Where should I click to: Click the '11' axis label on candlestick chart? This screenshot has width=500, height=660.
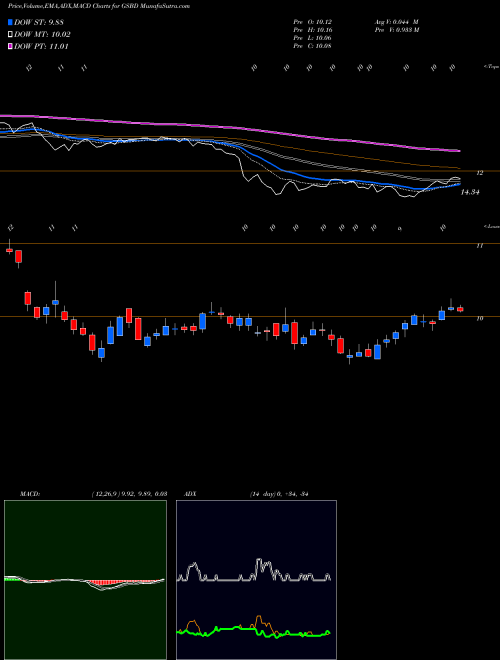tap(479, 245)
